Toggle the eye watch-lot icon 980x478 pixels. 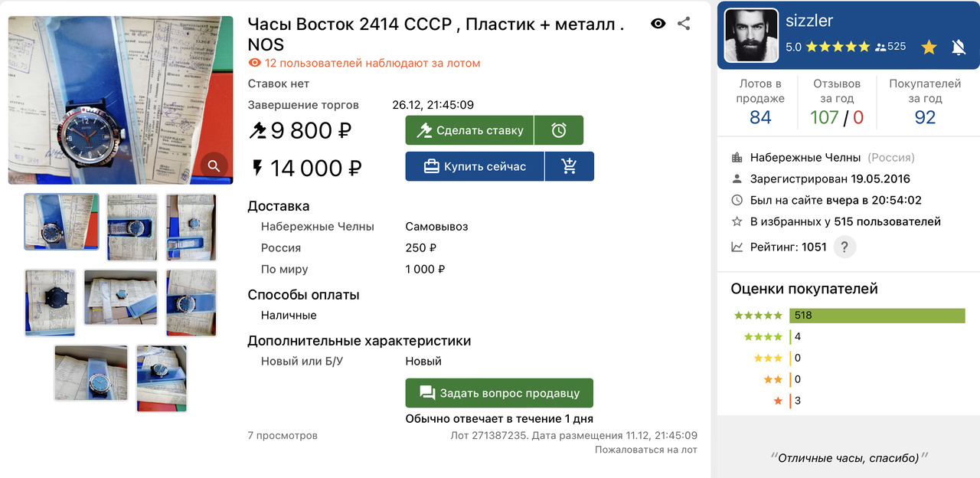click(x=658, y=24)
